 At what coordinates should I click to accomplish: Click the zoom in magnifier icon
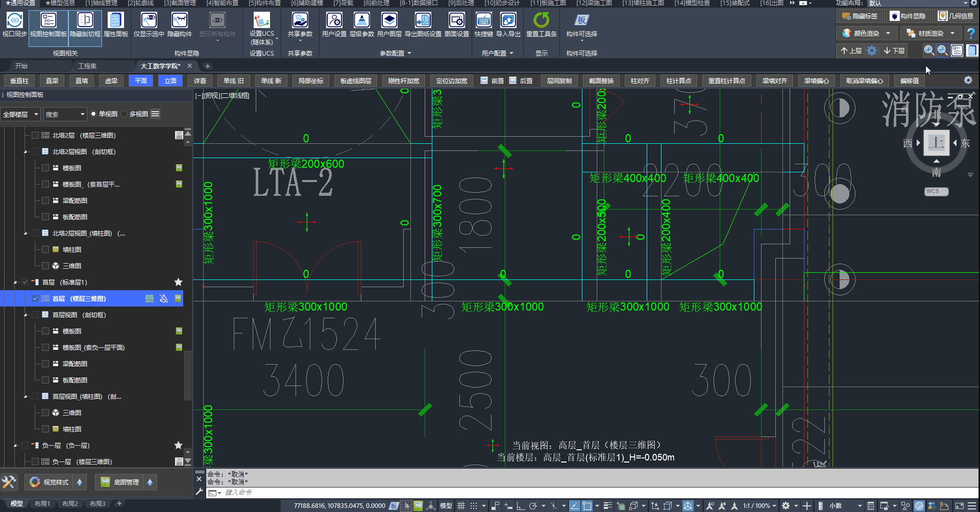(x=929, y=50)
